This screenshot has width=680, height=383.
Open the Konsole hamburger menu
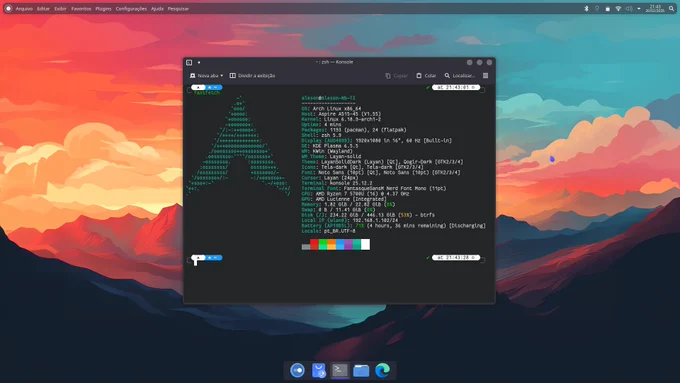point(486,75)
